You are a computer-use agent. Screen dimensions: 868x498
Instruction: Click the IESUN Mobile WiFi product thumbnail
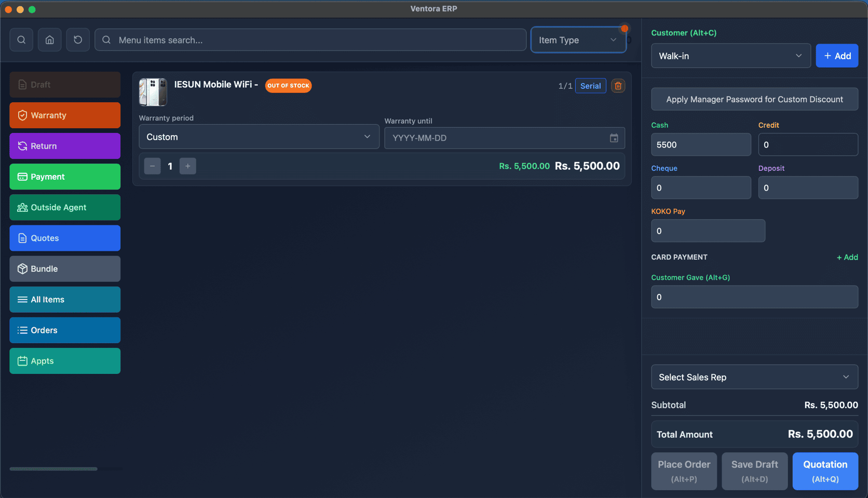pyautogui.click(x=153, y=92)
